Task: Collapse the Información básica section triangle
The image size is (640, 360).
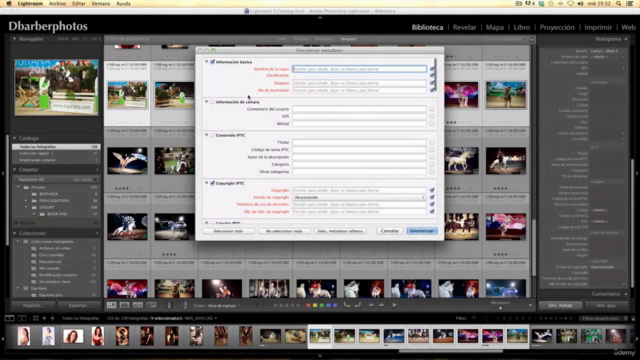Action: [207, 62]
